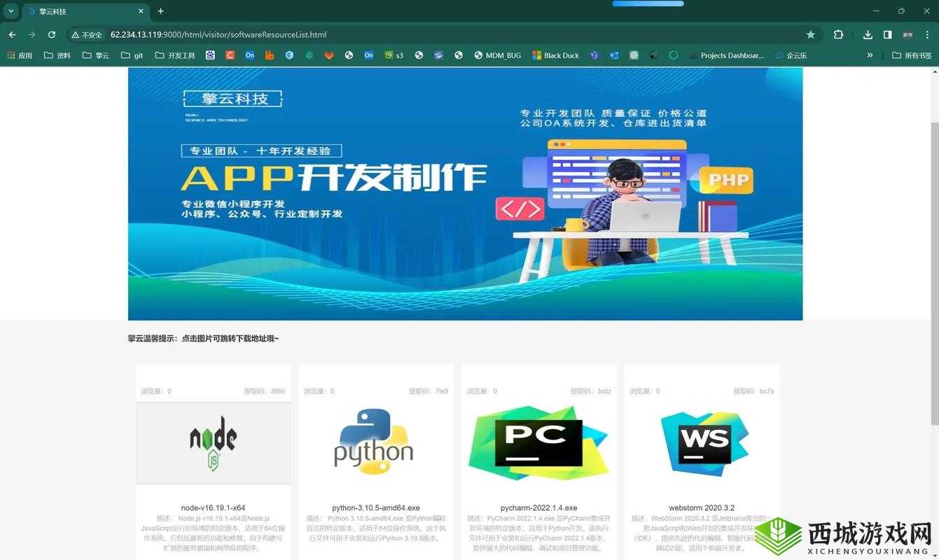Click the back navigation arrow

11,34
